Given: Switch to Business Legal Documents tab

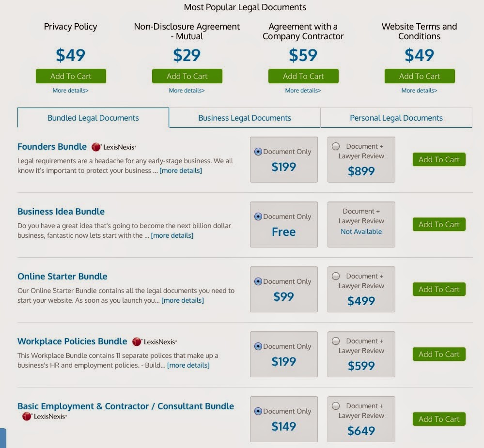Looking at the screenshot, I should (245, 118).
